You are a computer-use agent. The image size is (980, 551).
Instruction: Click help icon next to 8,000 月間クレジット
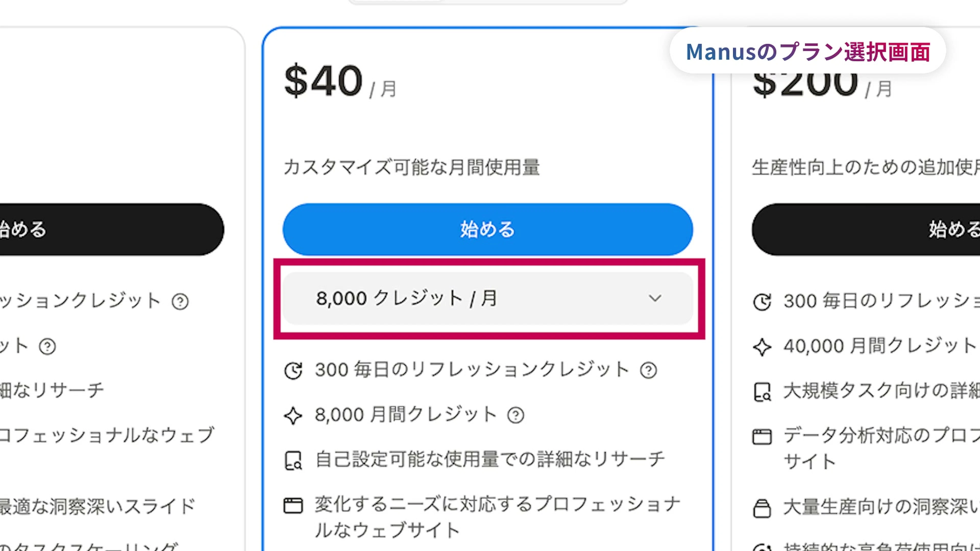[x=516, y=415]
